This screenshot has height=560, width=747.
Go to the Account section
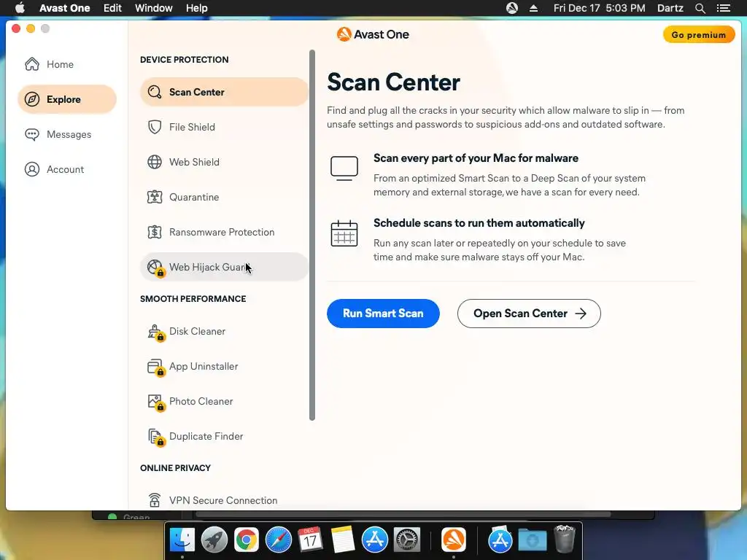(66, 169)
